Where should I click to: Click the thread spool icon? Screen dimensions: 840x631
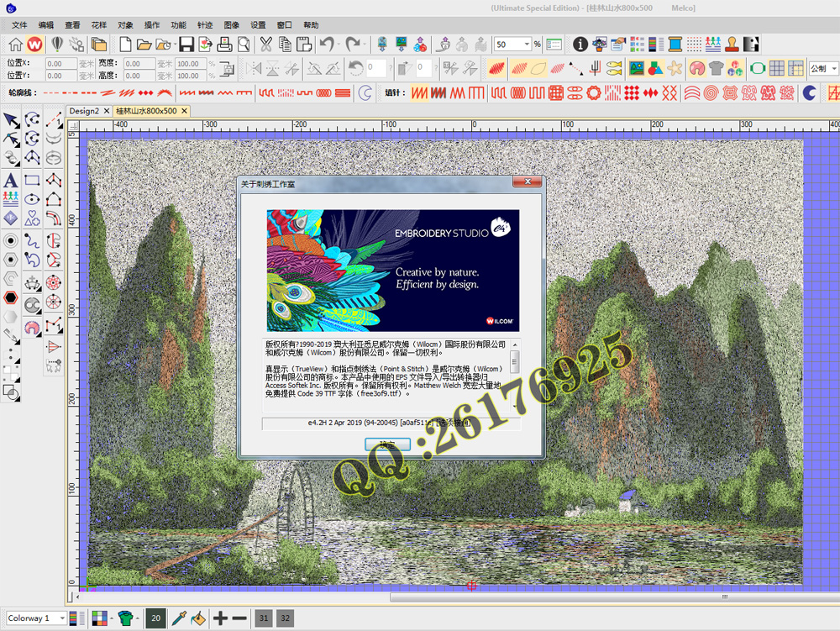pyautogui.click(x=675, y=45)
